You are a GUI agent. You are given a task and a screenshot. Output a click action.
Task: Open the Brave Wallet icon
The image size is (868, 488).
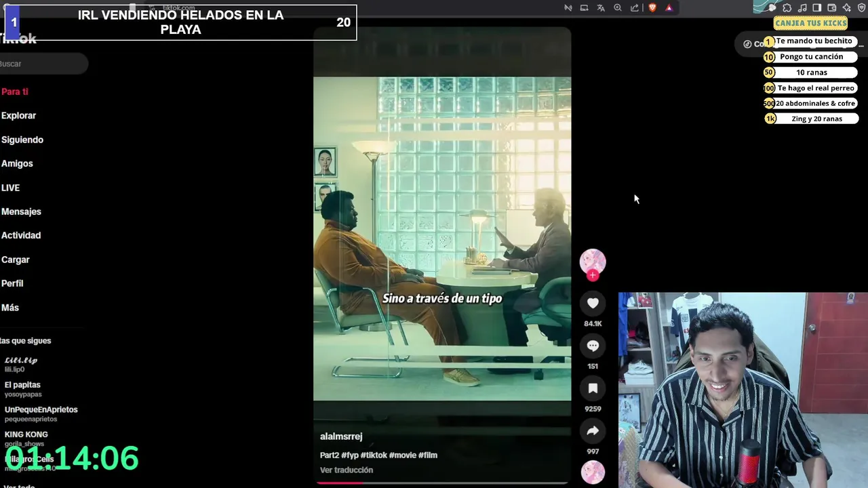click(x=832, y=8)
